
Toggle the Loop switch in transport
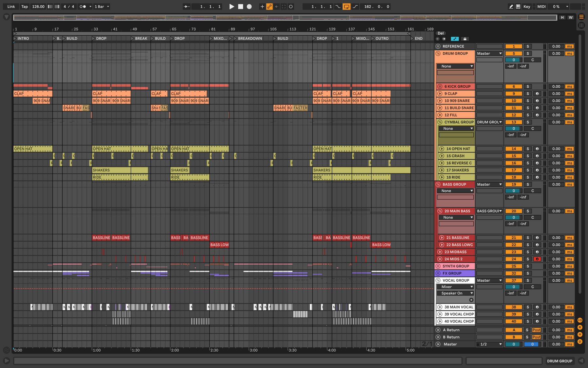pos(347,7)
